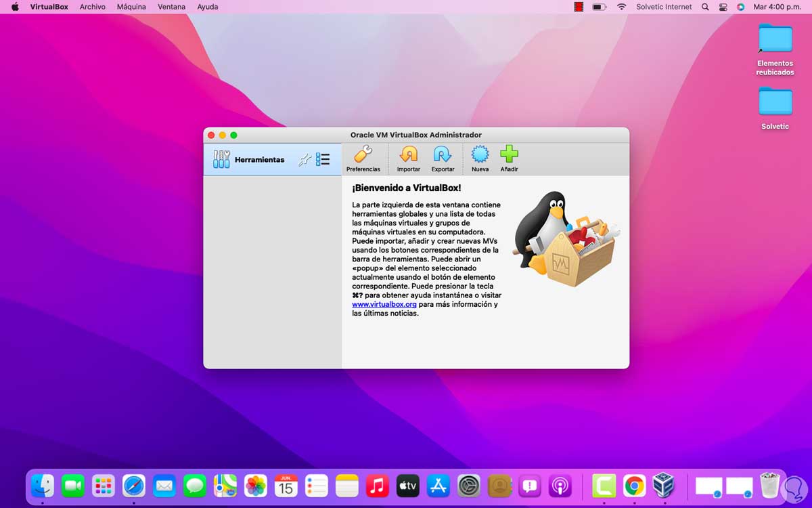
Task: Open the Apple menu
Action: point(15,7)
